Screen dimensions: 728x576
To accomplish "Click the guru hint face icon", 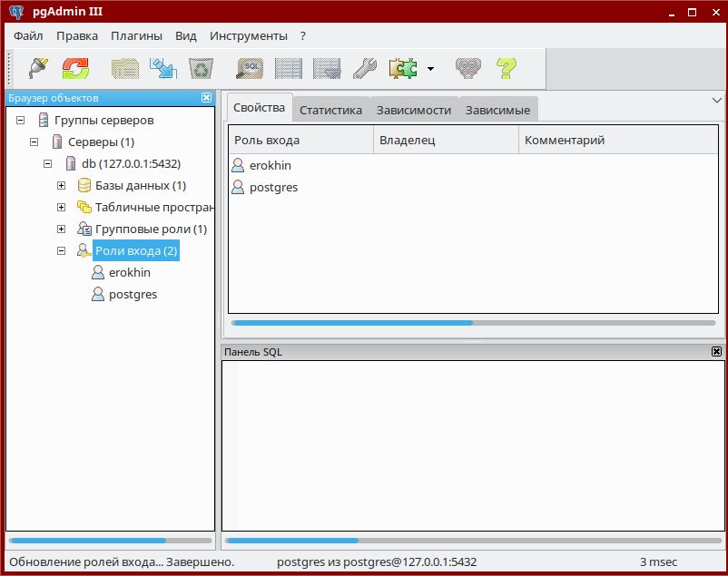I will tap(468, 69).
